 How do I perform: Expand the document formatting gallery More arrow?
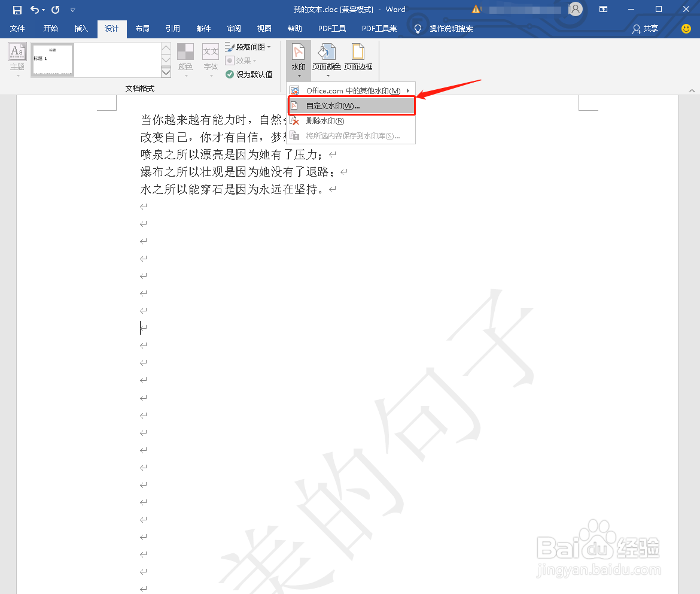click(166, 72)
